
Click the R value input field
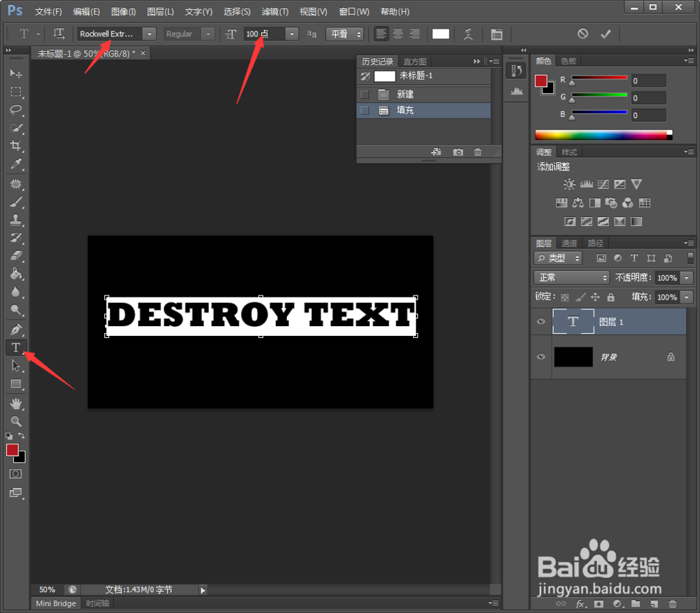648,80
